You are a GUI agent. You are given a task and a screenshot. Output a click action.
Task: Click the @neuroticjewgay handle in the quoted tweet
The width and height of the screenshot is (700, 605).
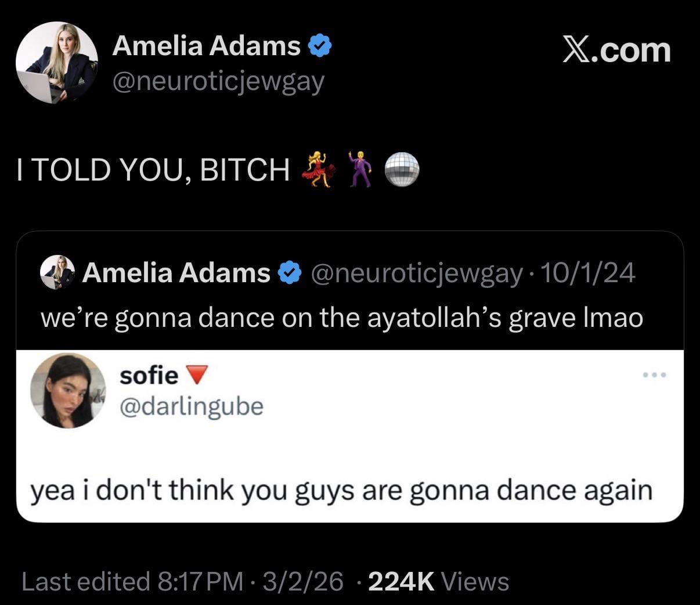[x=417, y=272]
